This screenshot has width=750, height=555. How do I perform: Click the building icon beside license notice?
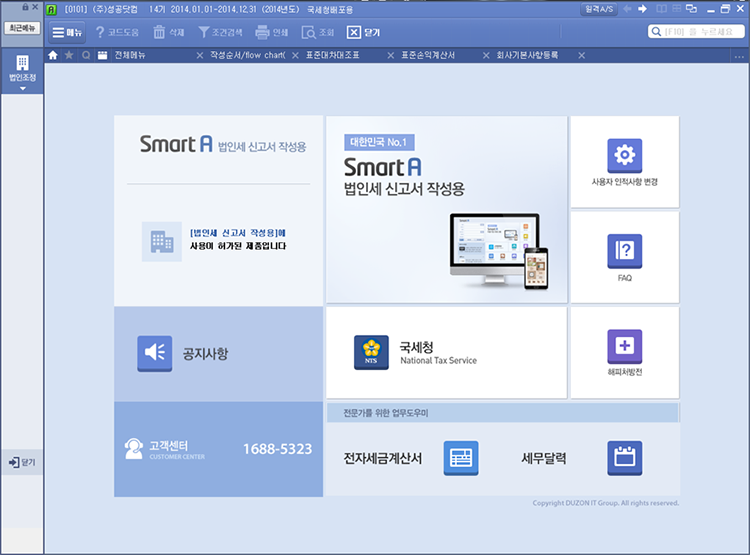[162, 241]
